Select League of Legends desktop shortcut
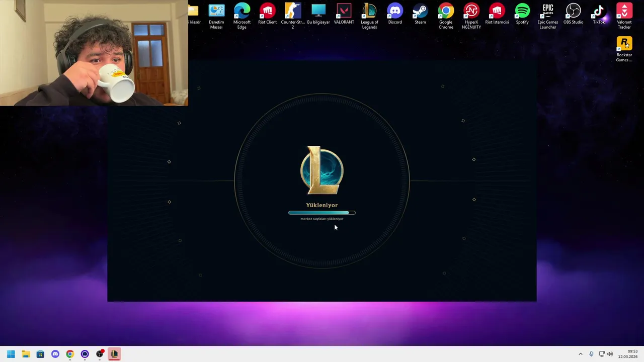 coord(369,16)
